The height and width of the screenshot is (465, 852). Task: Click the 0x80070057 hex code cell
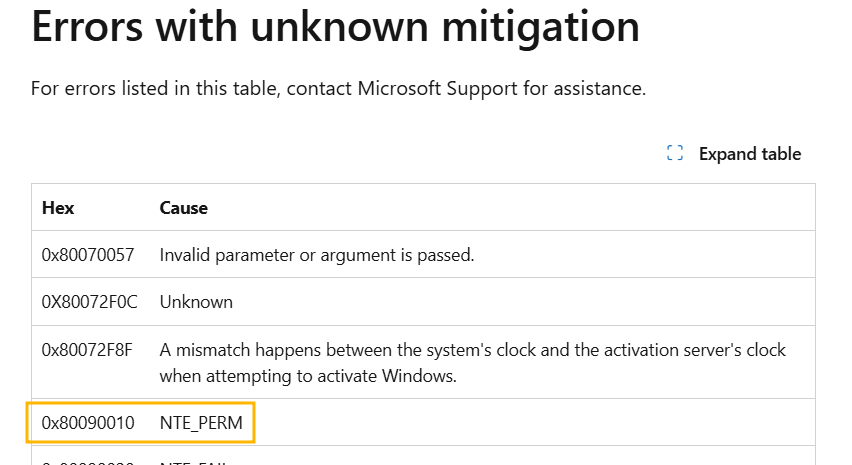coord(88,255)
